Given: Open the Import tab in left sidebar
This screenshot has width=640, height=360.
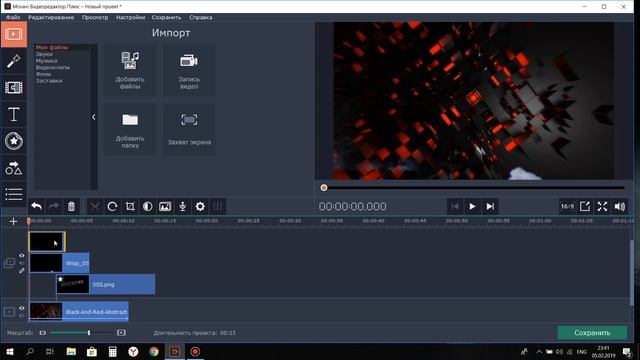Looking at the screenshot, I should click(14, 34).
